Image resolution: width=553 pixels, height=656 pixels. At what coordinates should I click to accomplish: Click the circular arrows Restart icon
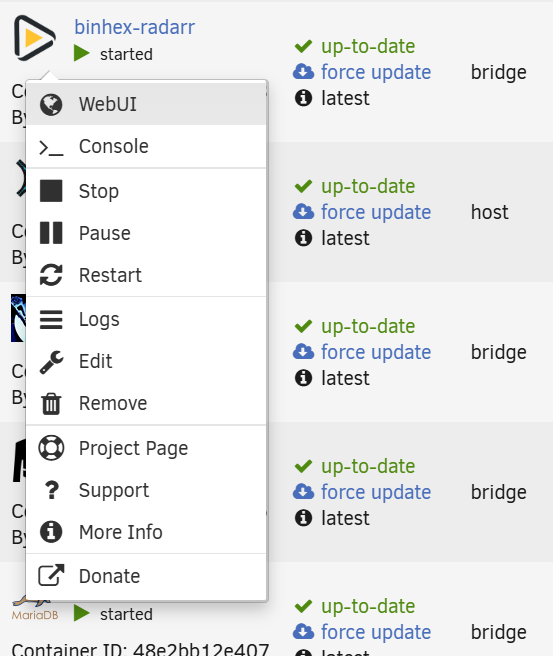pos(51,275)
